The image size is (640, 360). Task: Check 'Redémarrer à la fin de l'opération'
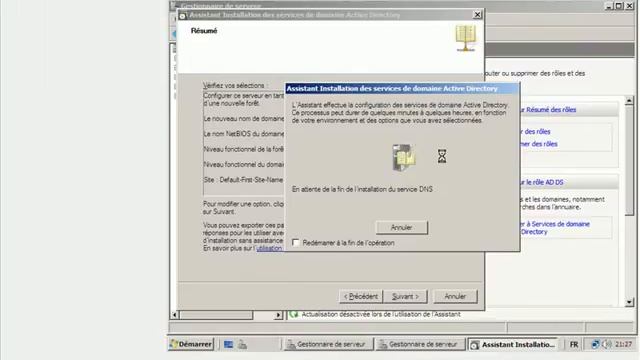296,242
